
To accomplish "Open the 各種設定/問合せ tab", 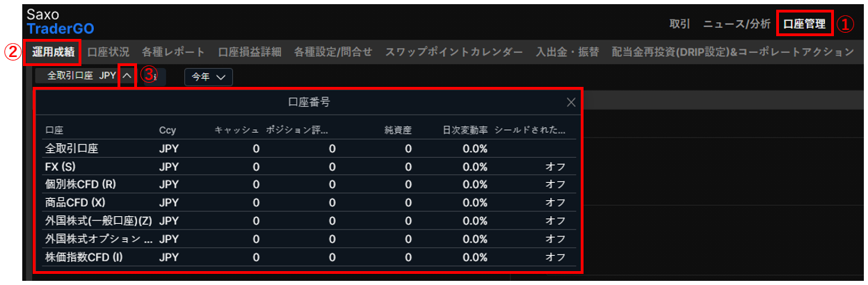I will pos(333,52).
